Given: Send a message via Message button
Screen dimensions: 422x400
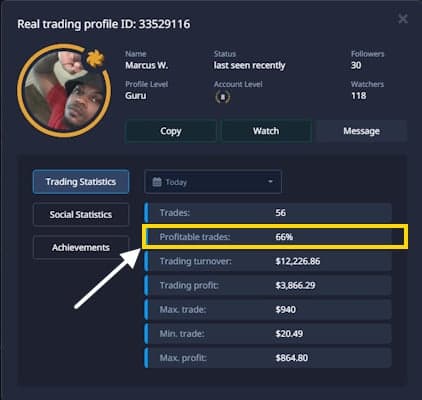Looking at the screenshot, I should (x=361, y=131).
